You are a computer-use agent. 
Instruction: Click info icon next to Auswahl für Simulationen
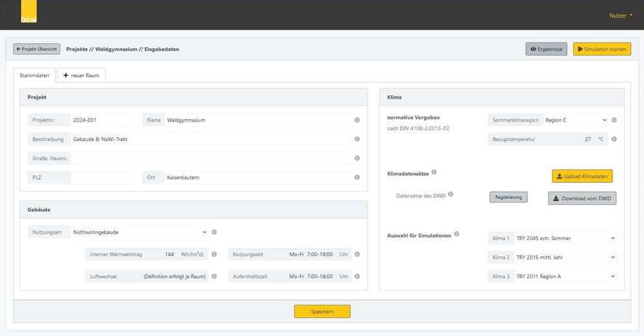pyautogui.click(x=457, y=234)
